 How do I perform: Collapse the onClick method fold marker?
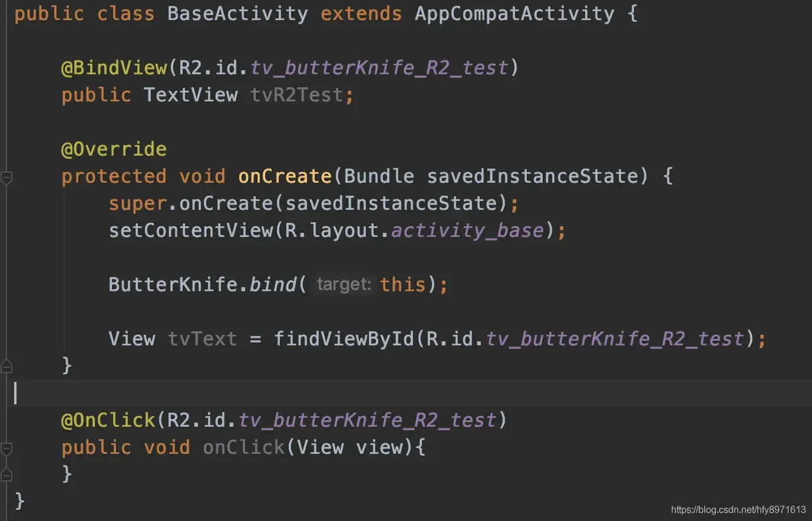(6, 449)
